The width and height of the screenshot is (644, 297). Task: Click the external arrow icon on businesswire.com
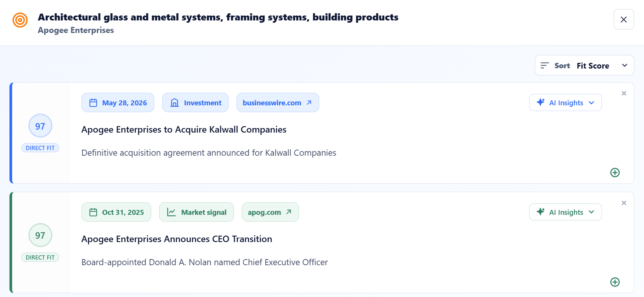click(x=309, y=103)
